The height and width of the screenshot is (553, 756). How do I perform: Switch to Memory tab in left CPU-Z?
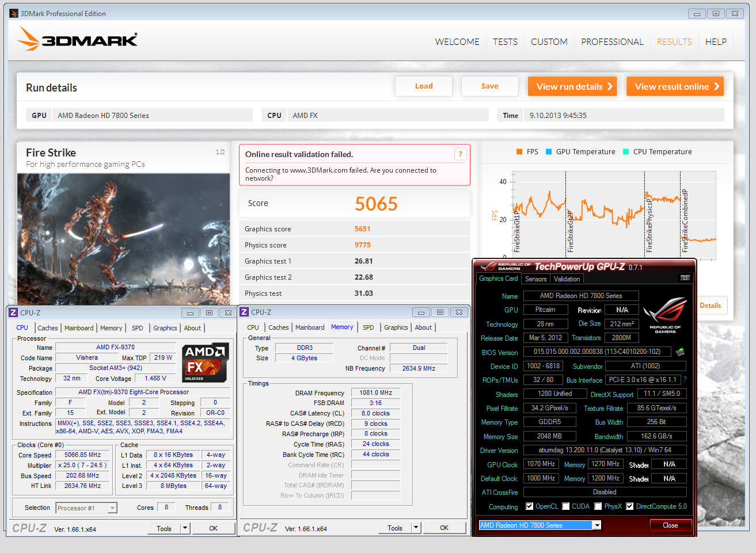111,328
